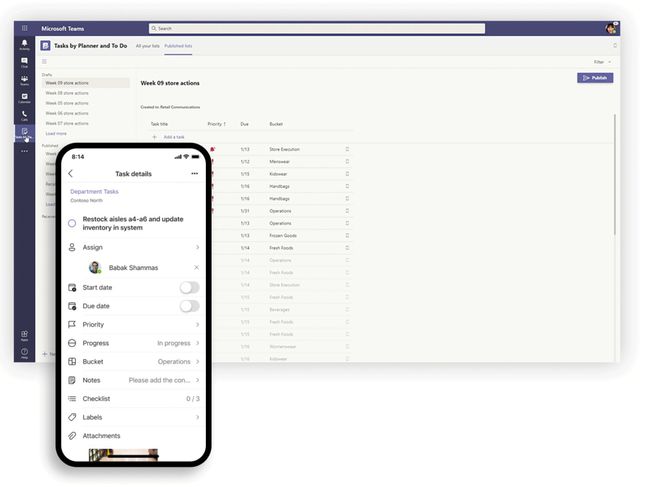
Task: Click the Publish button
Action: point(595,78)
